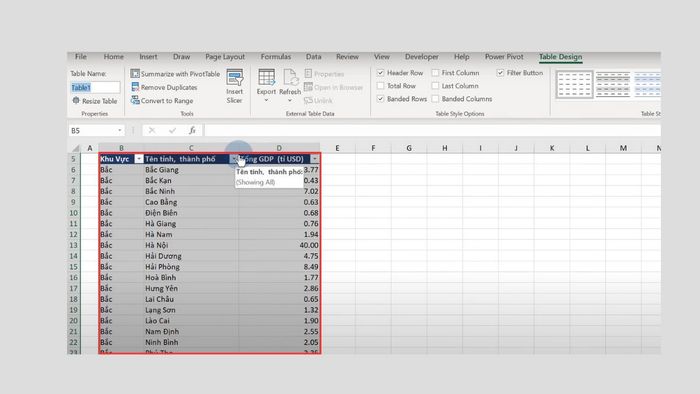Image resolution: width=700 pixels, height=394 pixels.
Task: Select column M header
Action: [623, 148]
